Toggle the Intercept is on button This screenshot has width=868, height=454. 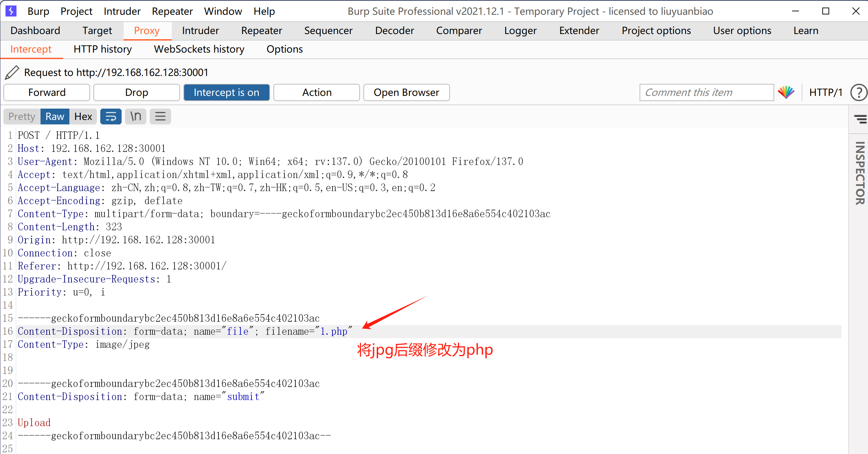click(226, 92)
